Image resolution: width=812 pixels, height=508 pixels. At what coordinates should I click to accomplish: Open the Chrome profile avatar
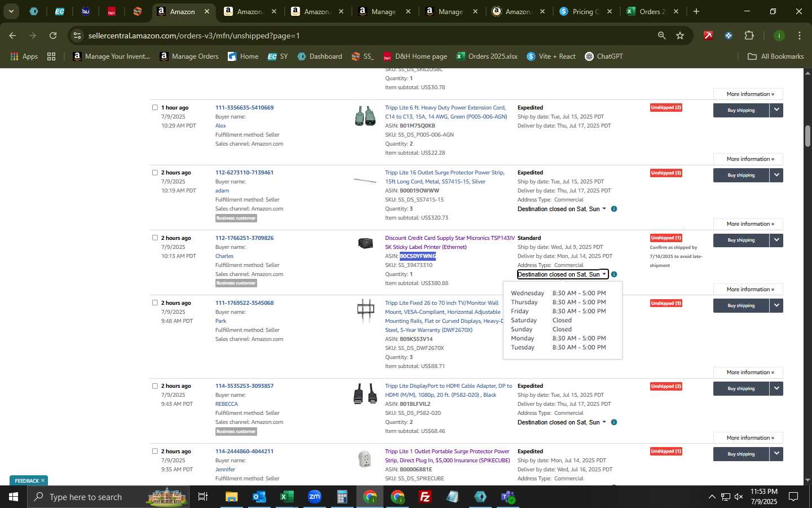pos(779,36)
